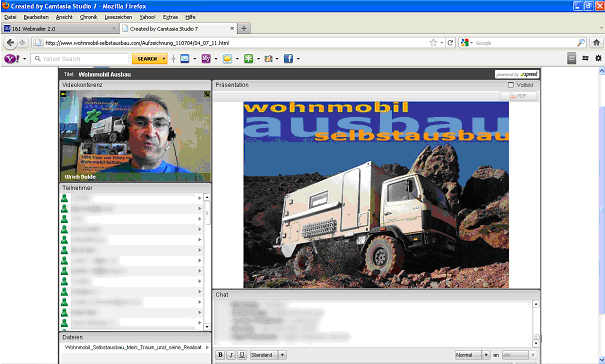Click the participants list scrollbar down arrow
The height and width of the screenshot is (364, 605).
click(x=207, y=327)
